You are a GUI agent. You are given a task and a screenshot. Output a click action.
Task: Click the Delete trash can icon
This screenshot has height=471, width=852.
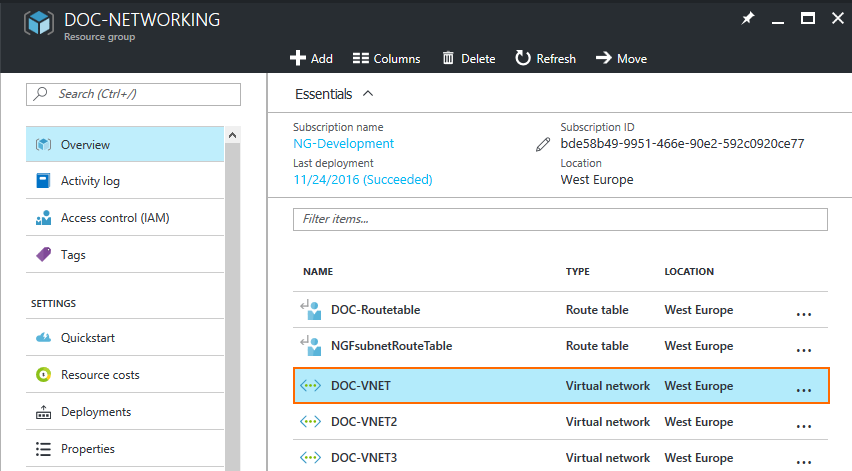(x=448, y=58)
